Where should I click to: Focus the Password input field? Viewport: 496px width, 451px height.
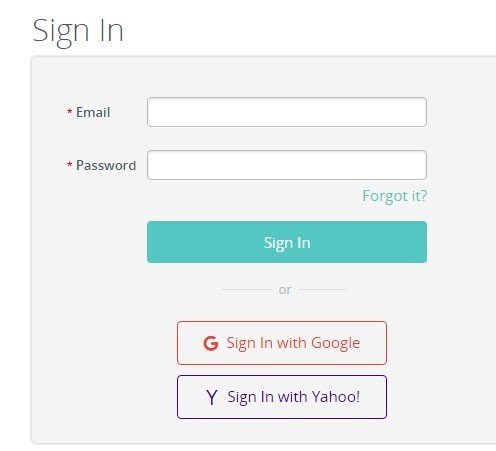[x=287, y=165]
